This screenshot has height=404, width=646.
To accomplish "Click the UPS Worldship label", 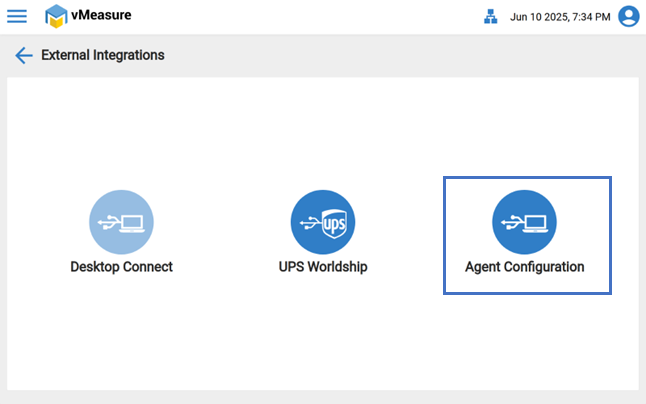I will pos(323,267).
